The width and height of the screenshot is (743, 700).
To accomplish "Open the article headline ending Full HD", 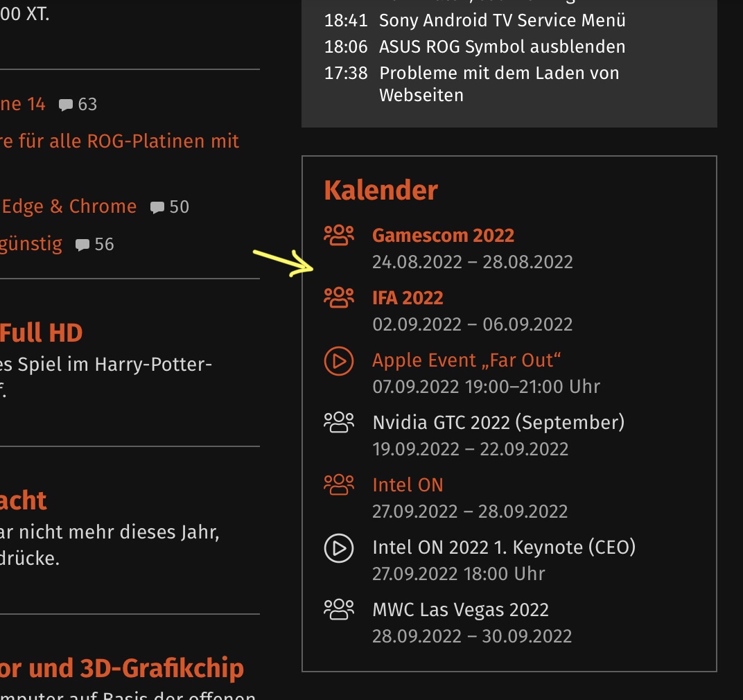I will click(41, 333).
